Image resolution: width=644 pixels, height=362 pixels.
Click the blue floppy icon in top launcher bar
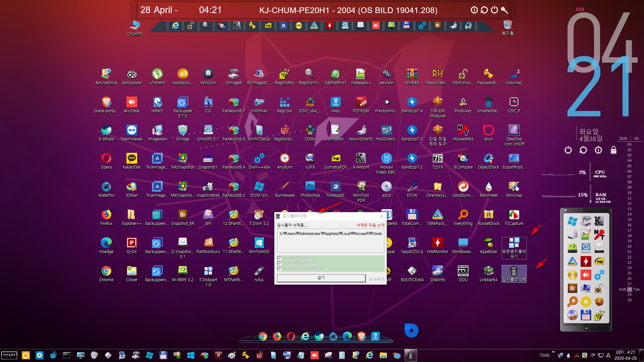(406, 25)
